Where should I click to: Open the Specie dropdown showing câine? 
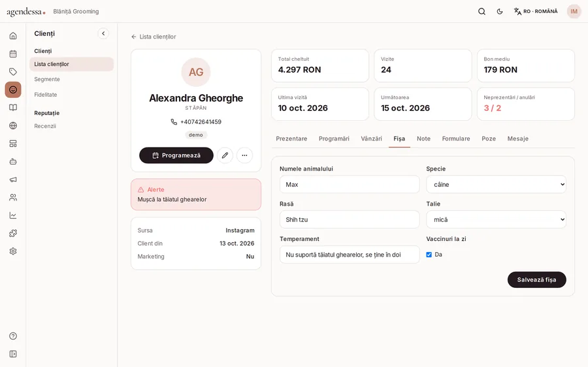[x=496, y=184]
